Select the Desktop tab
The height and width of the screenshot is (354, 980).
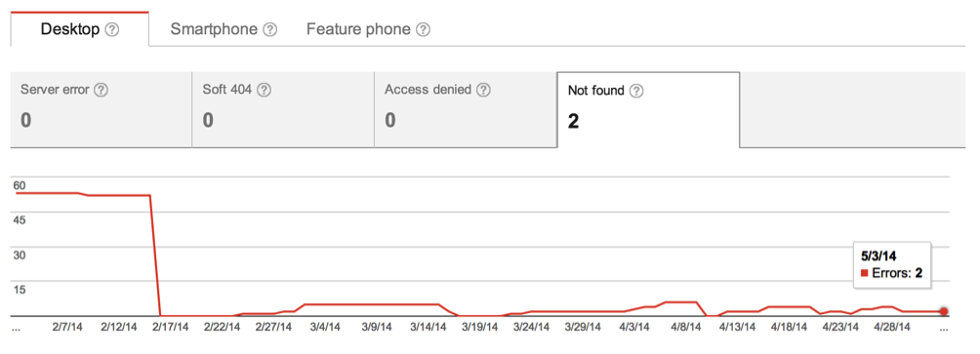tap(79, 28)
